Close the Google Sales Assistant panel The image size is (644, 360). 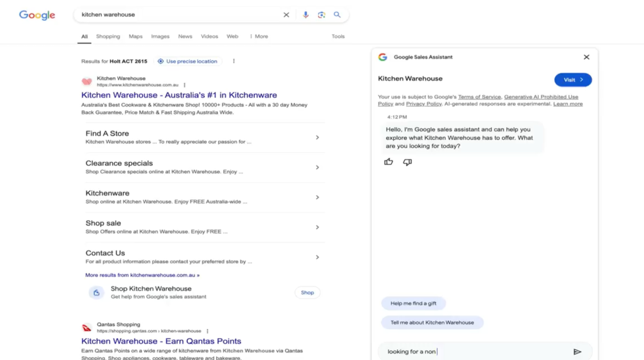coord(586,57)
